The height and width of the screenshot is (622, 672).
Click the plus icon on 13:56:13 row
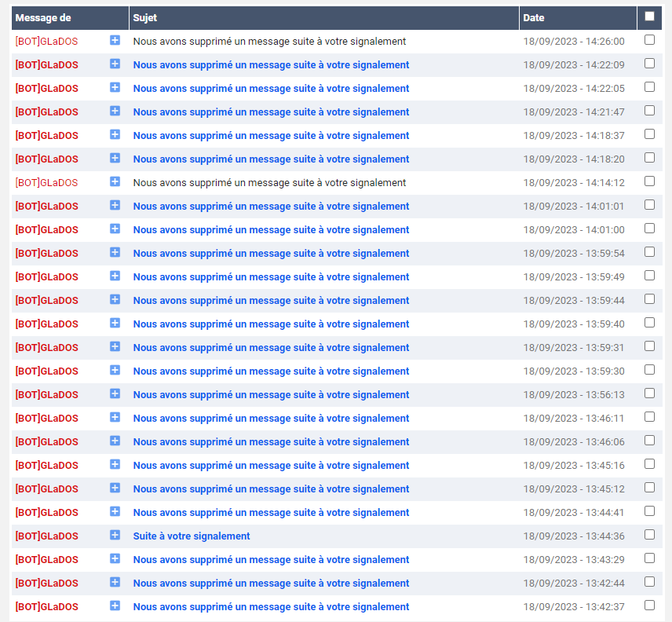[115, 393]
